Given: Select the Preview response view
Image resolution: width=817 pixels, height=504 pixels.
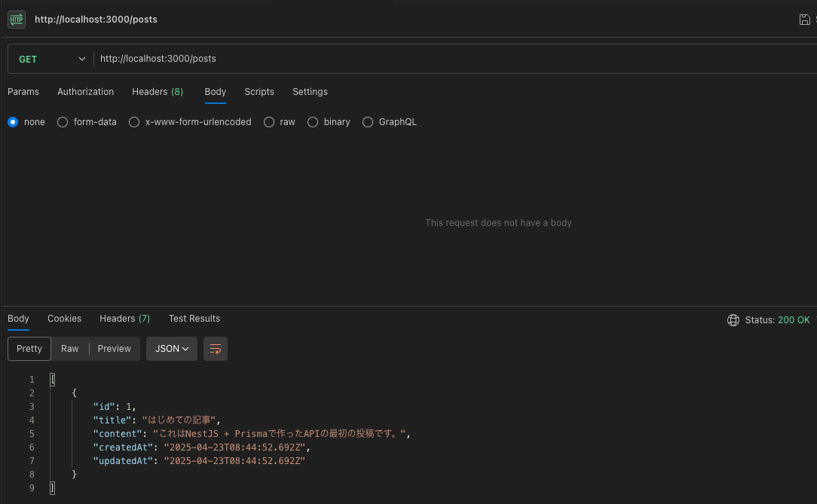Looking at the screenshot, I should (x=114, y=349).
